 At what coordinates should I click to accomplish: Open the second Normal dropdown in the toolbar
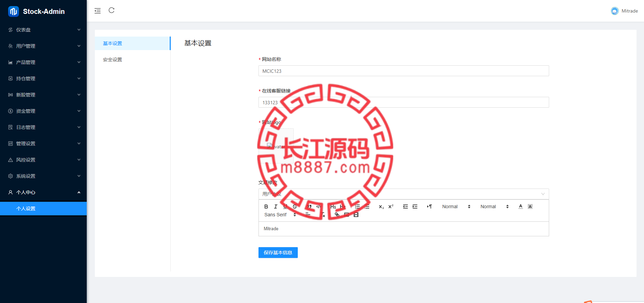click(x=495, y=207)
